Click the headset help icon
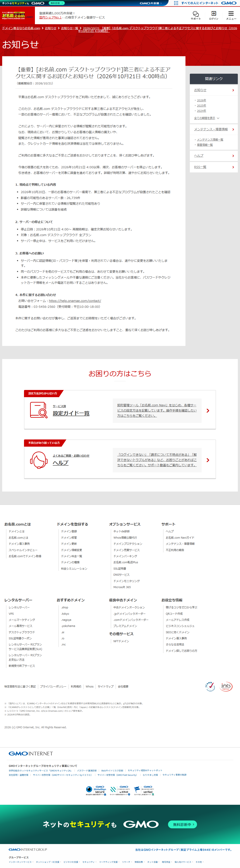The height and width of the screenshot is (868, 240). pyautogui.click(x=38, y=460)
